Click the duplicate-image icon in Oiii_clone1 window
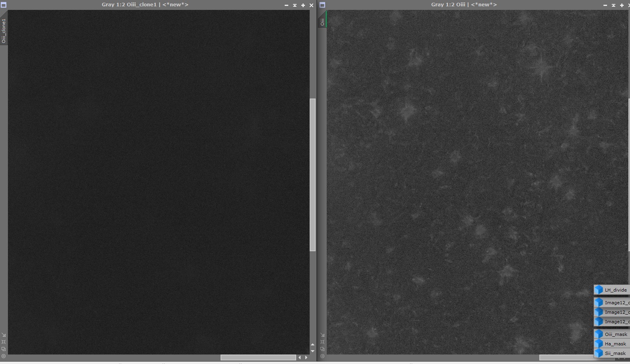This screenshot has height=364, width=630. [x=4, y=349]
